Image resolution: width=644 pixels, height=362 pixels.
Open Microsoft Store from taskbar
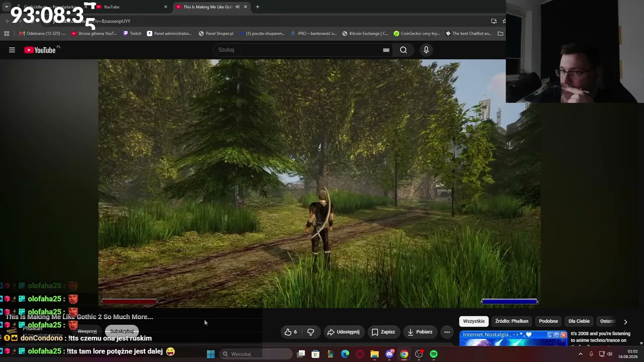(x=315, y=354)
